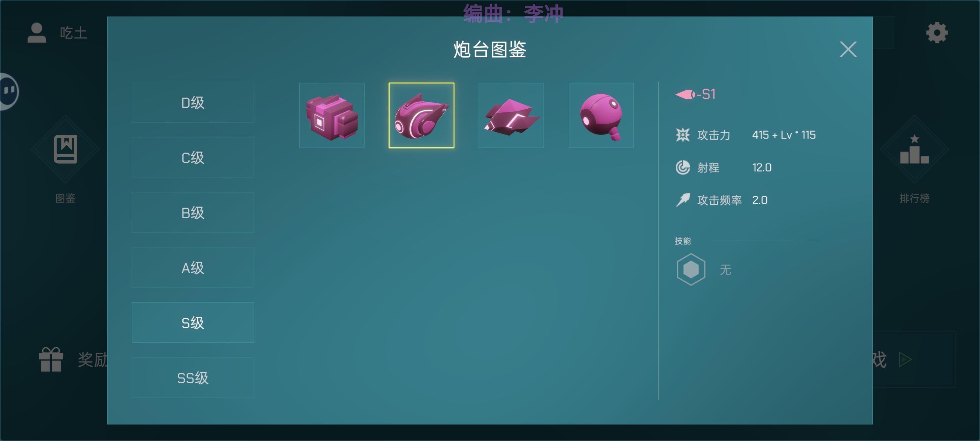Click the user profile avatar icon
The height and width of the screenshot is (441, 980).
point(36,33)
